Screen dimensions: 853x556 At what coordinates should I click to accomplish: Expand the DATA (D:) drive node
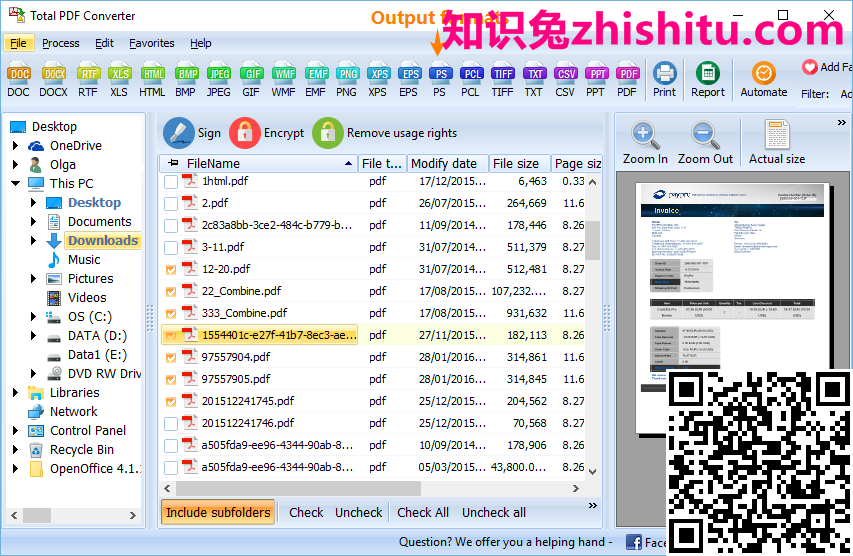tap(33, 336)
